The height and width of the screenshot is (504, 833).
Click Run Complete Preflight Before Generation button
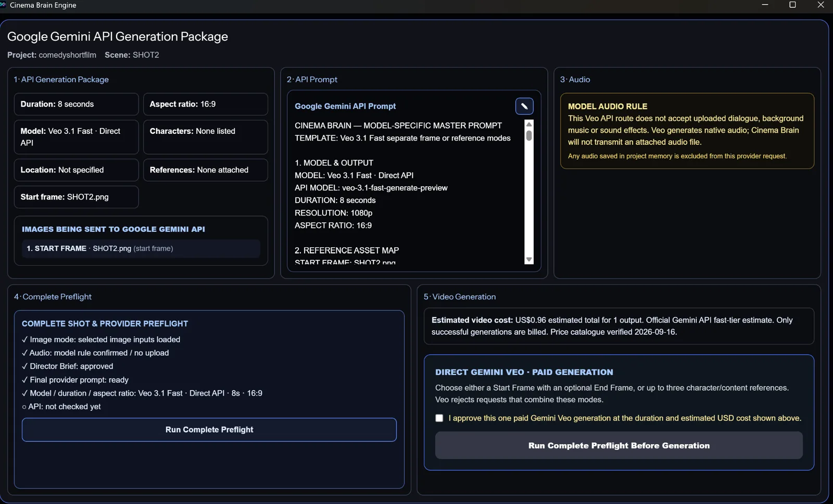619,446
